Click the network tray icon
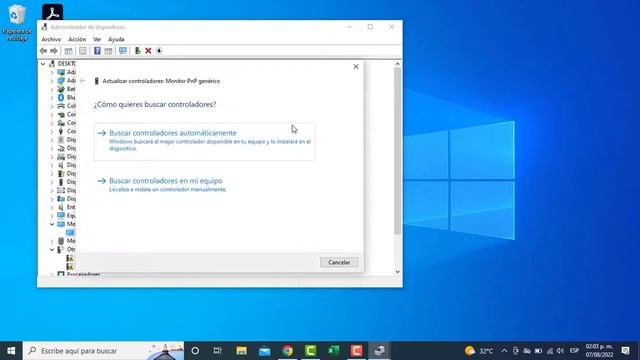This screenshot has height=360, width=640. (550, 351)
